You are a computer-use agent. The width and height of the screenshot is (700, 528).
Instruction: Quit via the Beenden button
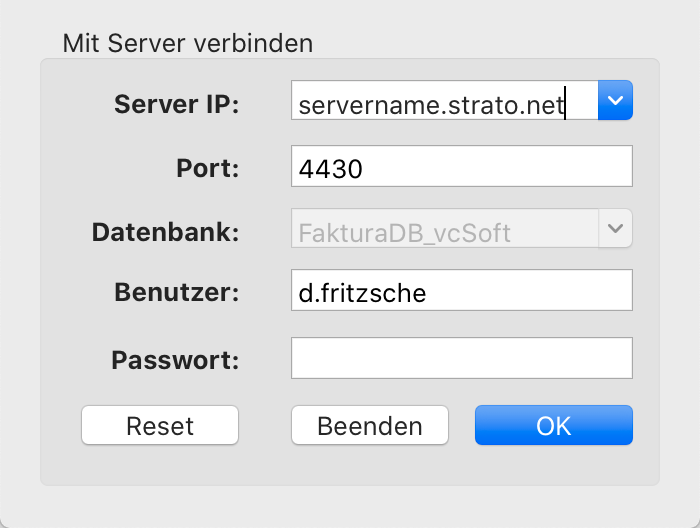coord(370,425)
